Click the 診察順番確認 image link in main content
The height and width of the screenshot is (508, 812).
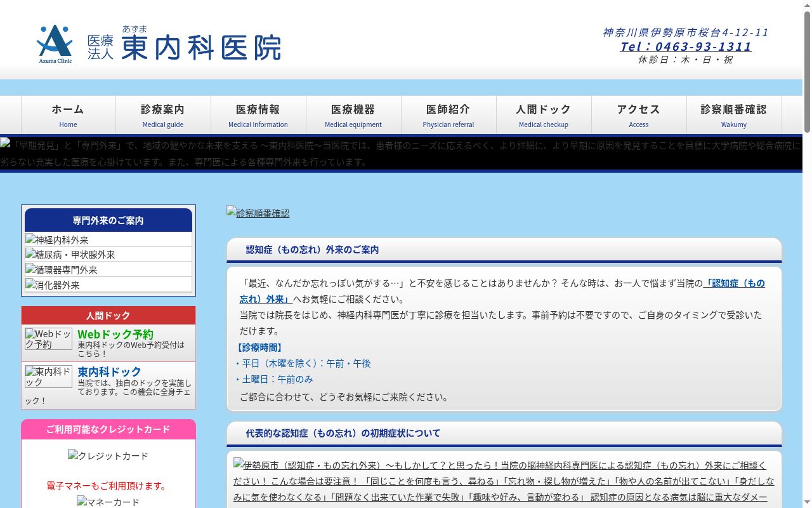click(x=258, y=213)
